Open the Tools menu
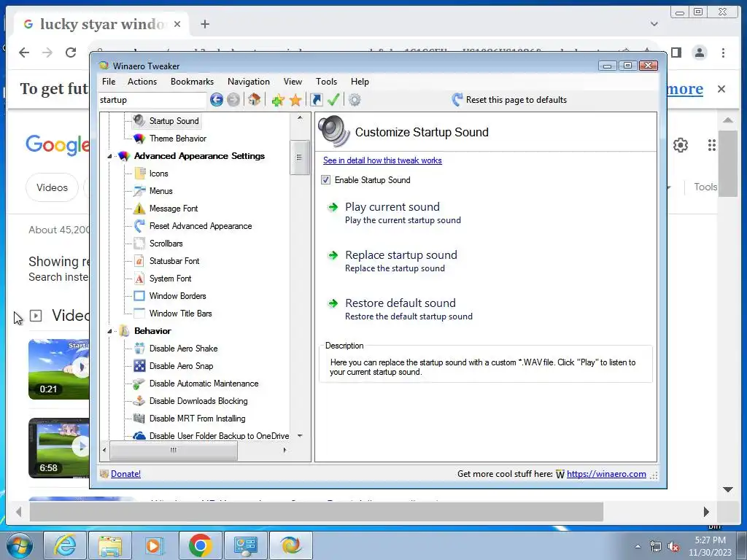Screen dimensions: 747x560 tap(326, 82)
